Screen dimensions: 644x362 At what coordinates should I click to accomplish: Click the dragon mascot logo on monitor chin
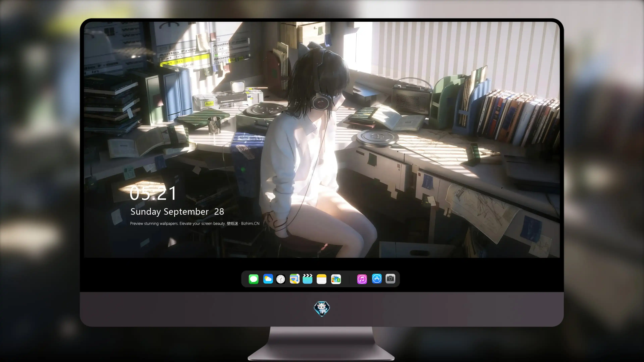pos(322,309)
